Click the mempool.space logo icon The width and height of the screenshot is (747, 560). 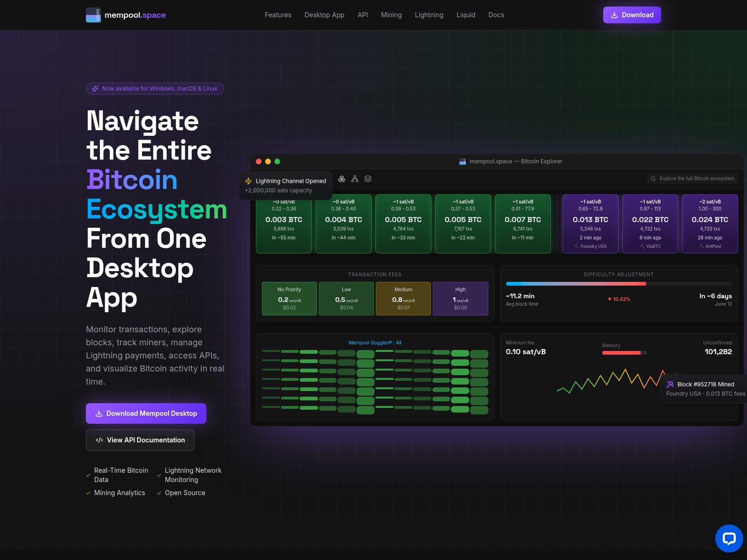pos(93,15)
